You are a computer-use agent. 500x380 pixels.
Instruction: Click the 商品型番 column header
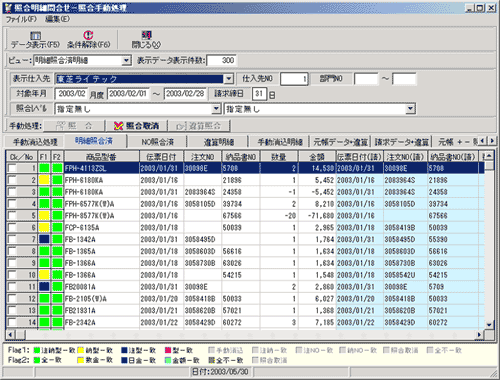(x=102, y=157)
